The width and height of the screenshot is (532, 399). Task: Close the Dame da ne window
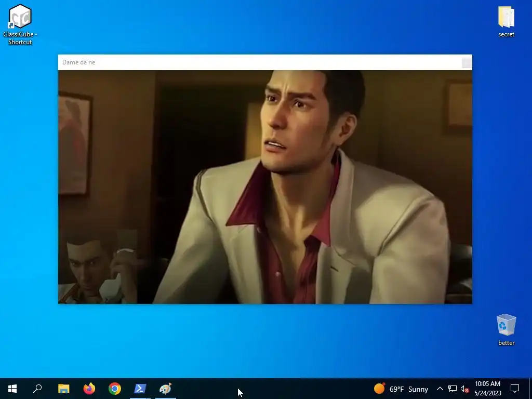(467, 63)
